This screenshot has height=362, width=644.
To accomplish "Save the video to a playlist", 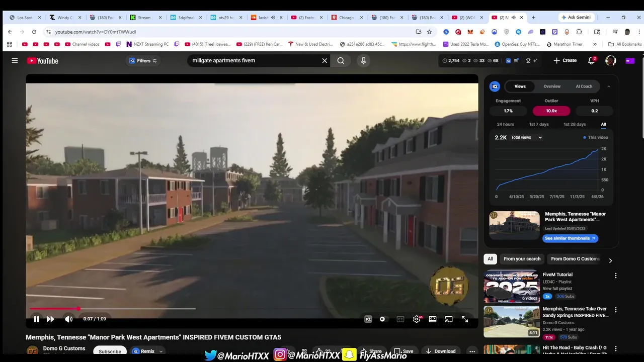I will click(403, 351).
